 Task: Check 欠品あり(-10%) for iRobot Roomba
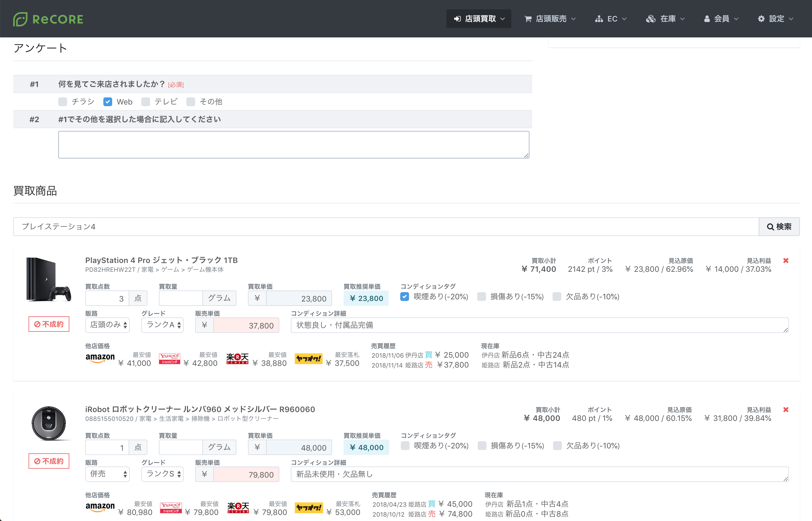tap(557, 446)
